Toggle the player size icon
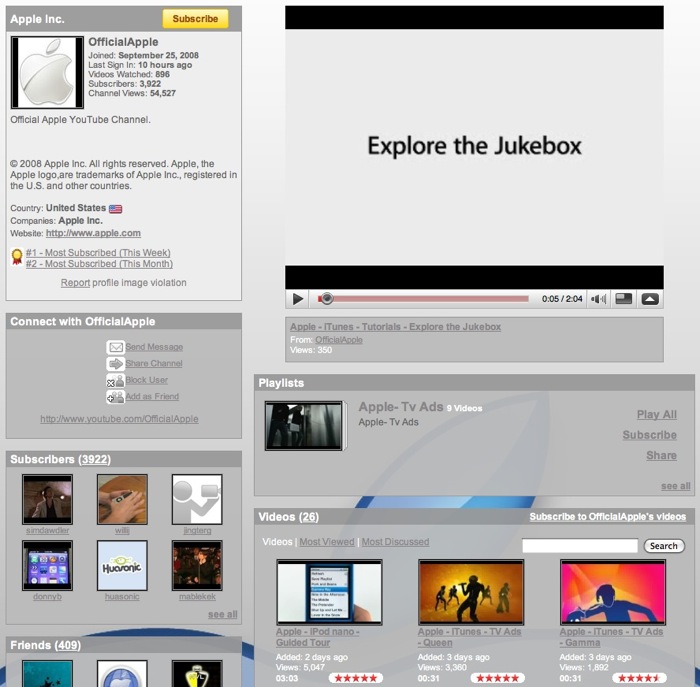 coord(623,299)
